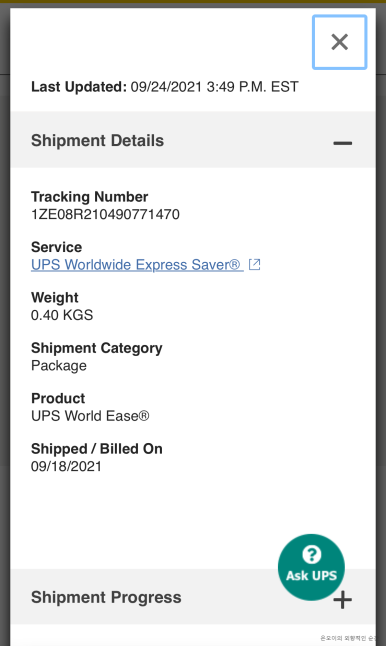386x646 pixels.
Task: Close the shipment details dialog
Action: tap(339, 42)
